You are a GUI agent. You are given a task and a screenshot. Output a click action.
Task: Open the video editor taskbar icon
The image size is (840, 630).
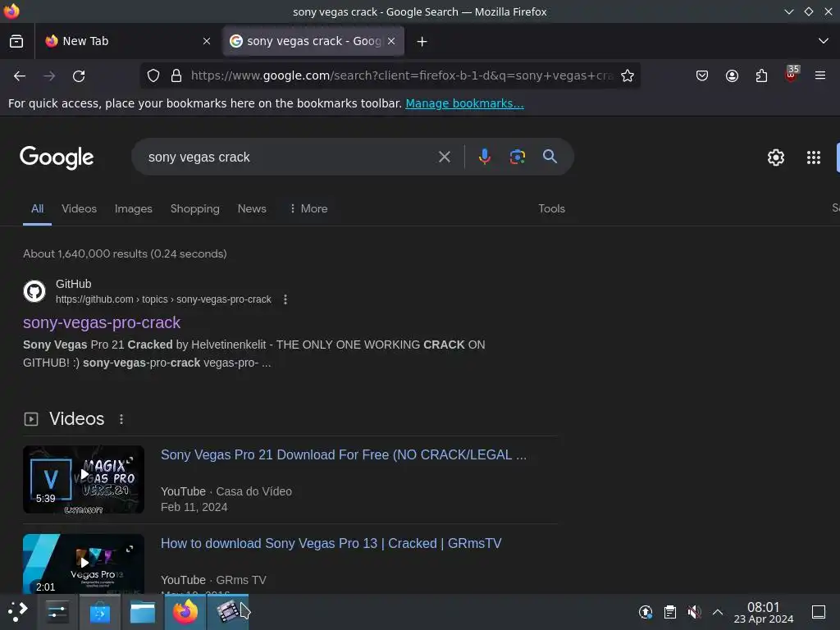(228, 612)
